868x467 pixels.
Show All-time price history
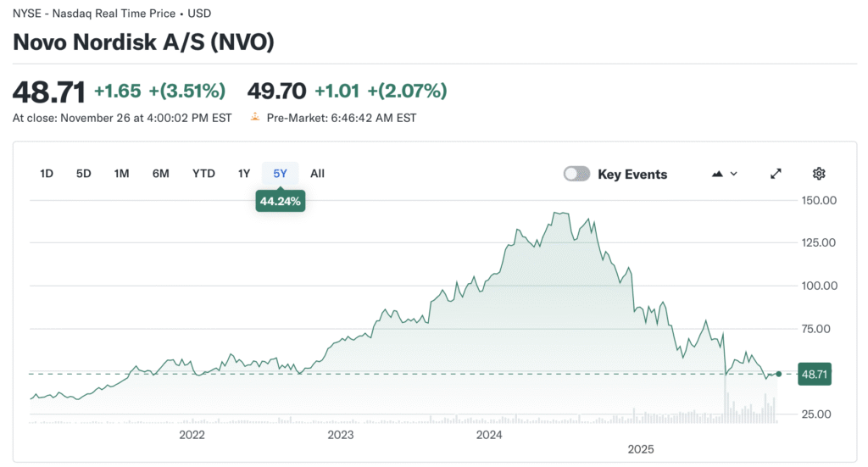(317, 174)
